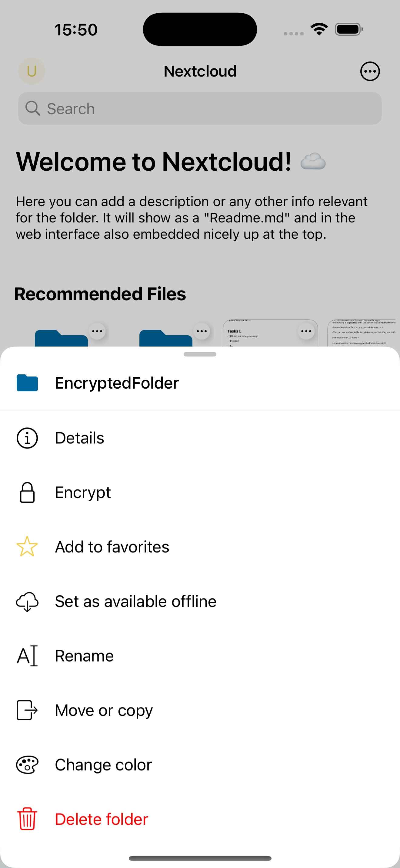Tap the Rename text cursor icon
The height and width of the screenshot is (868, 400).
(27, 656)
